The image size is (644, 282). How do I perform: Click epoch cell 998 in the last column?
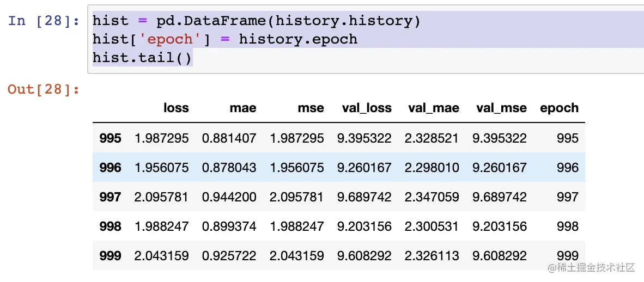pyautogui.click(x=568, y=226)
